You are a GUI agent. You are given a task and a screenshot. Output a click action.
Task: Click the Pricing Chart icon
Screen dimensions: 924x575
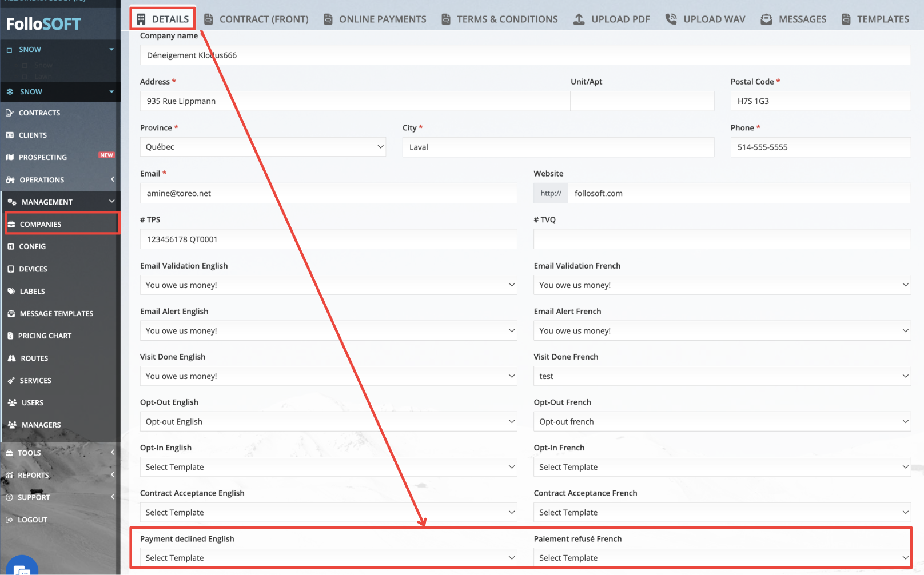pos(10,336)
